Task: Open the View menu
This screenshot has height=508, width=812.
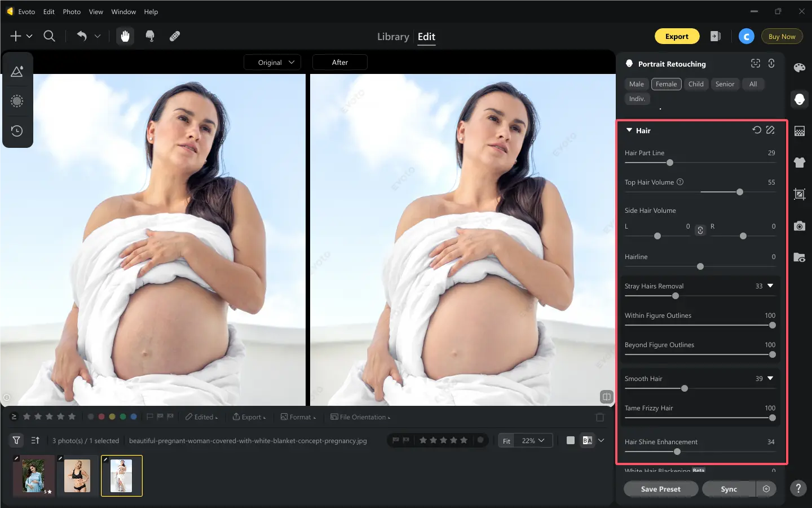Action: [96, 11]
